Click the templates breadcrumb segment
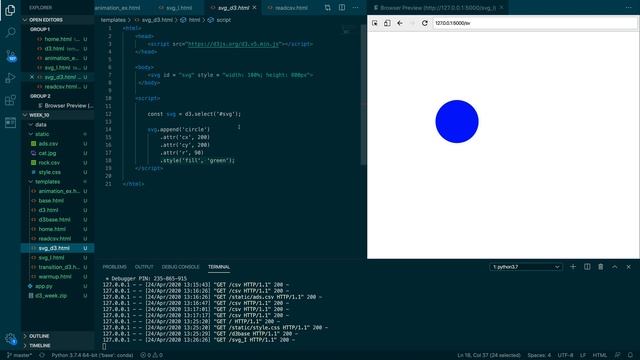Viewport: 640px width, 360px height. [x=113, y=20]
